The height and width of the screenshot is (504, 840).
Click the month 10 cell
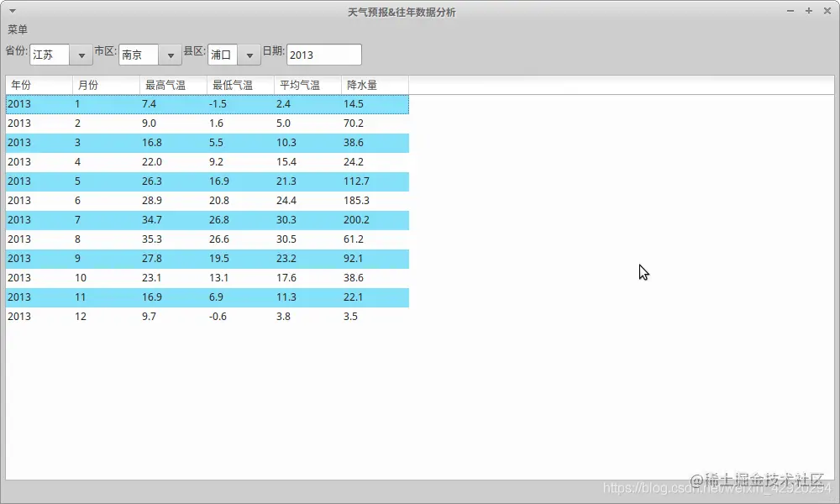click(x=81, y=277)
